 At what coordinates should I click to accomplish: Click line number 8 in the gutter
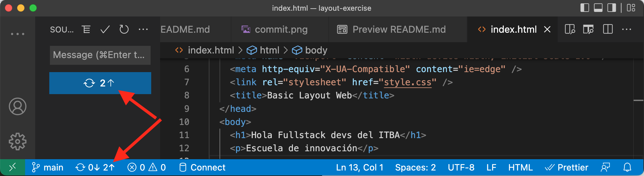(x=187, y=95)
